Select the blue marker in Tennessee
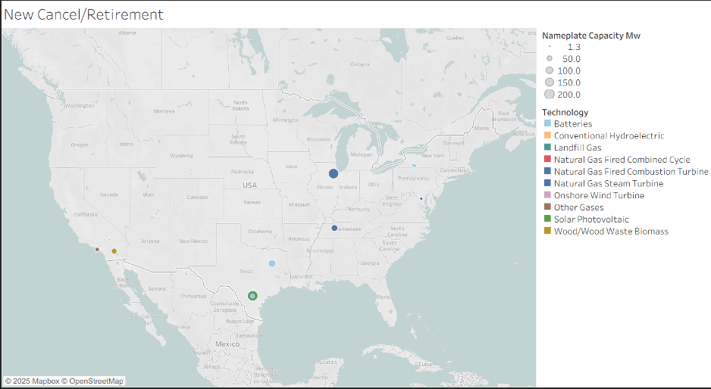Image resolution: width=711 pixels, height=389 pixels. click(x=334, y=228)
